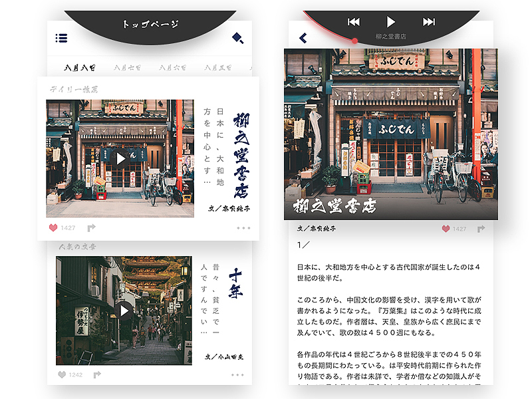The width and height of the screenshot is (532, 399).
Task: Open the large storefront hero image
Action: tap(391, 134)
